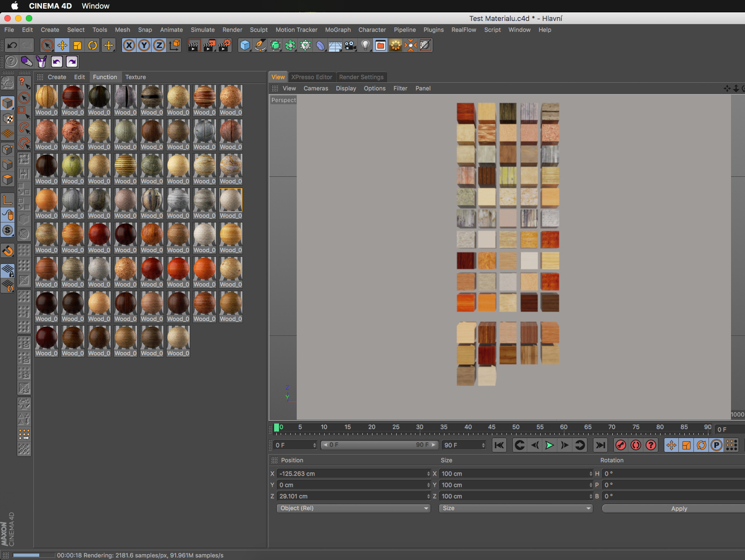Screen dimensions: 745x560
Task: Select the Move tool in top toolbar
Action: click(62, 46)
